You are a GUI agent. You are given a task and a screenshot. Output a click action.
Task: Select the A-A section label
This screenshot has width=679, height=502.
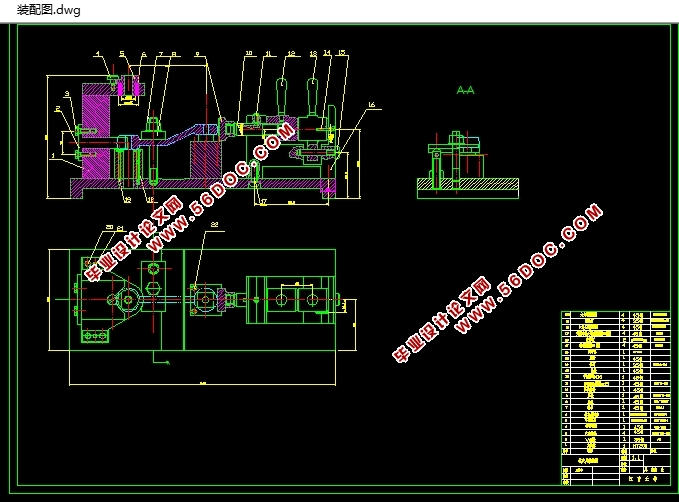(465, 90)
